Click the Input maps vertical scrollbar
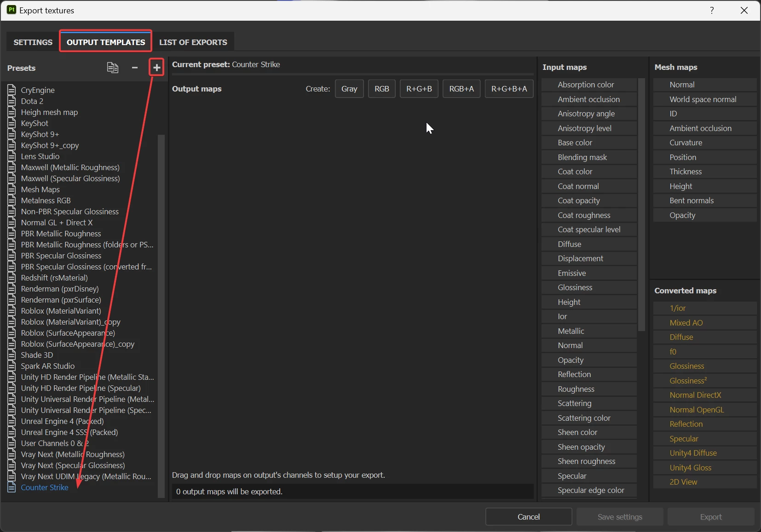This screenshot has height=532, width=761. pyautogui.click(x=642, y=205)
